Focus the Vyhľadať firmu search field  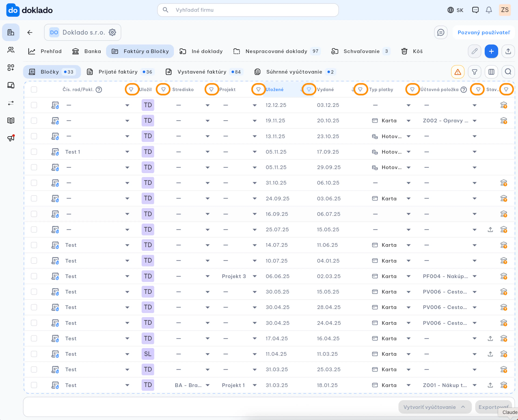tap(248, 10)
